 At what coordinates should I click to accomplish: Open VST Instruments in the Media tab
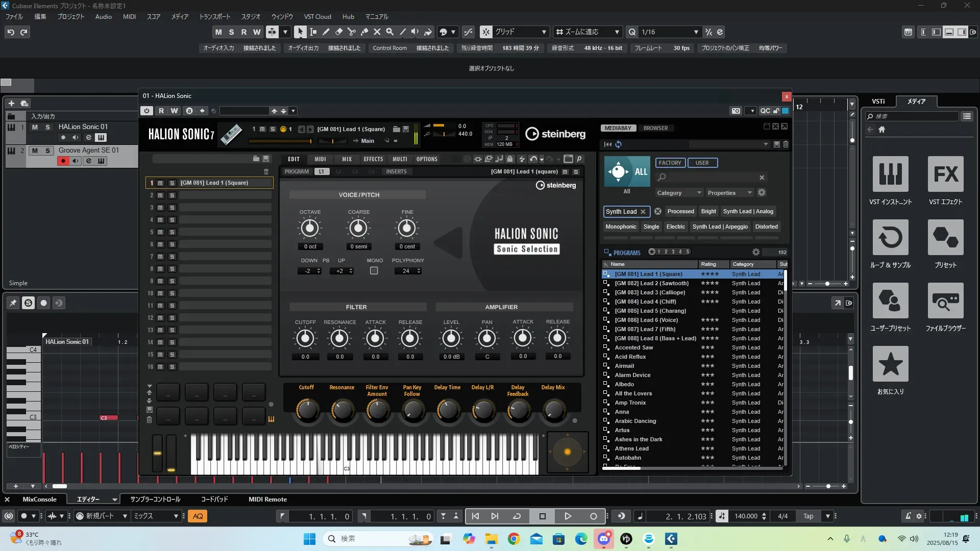coord(890,174)
